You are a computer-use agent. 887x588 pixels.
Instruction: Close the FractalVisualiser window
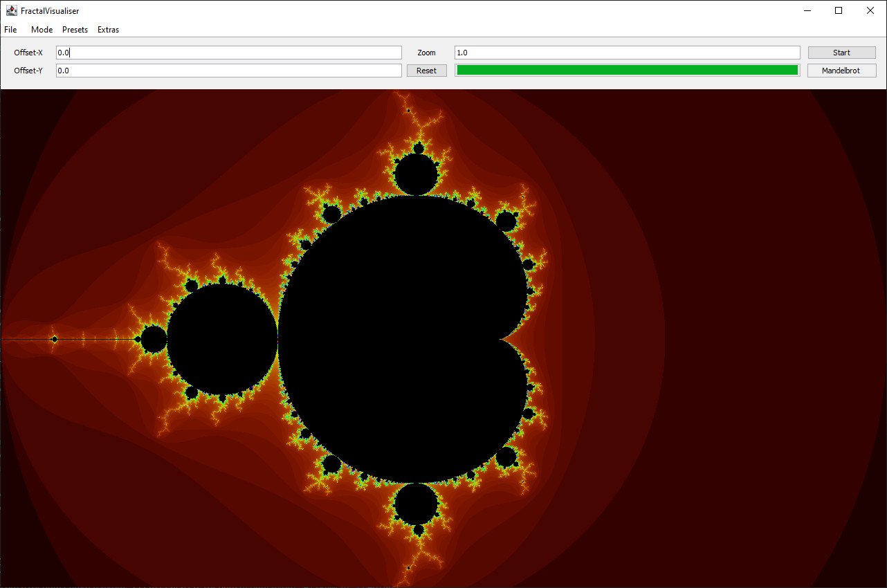pos(870,10)
